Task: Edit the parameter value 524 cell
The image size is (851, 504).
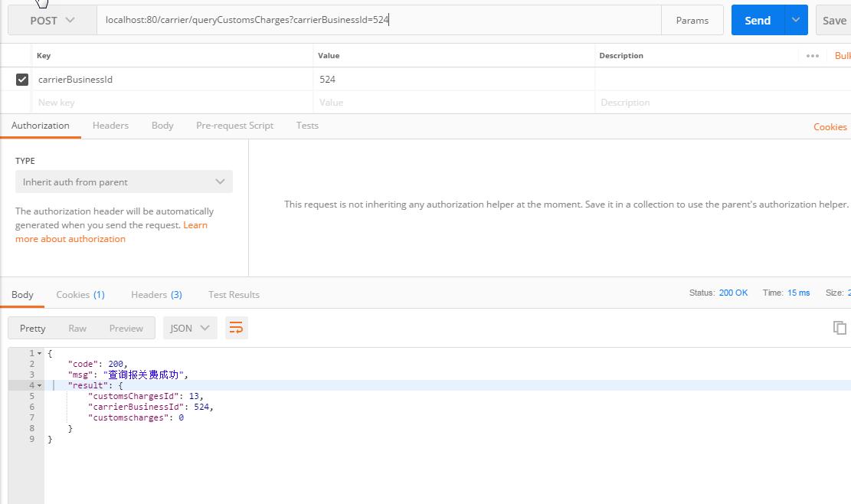Action: tap(453, 79)
